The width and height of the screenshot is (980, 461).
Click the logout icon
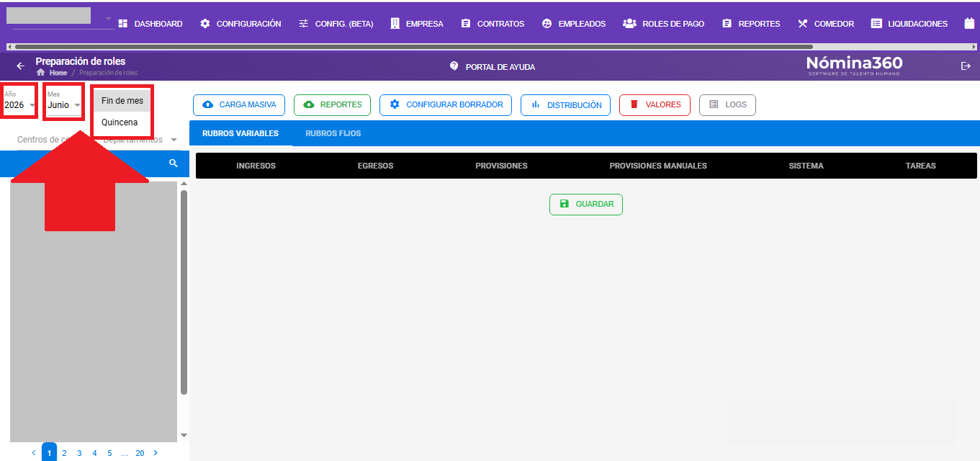[x=966, y=66]
